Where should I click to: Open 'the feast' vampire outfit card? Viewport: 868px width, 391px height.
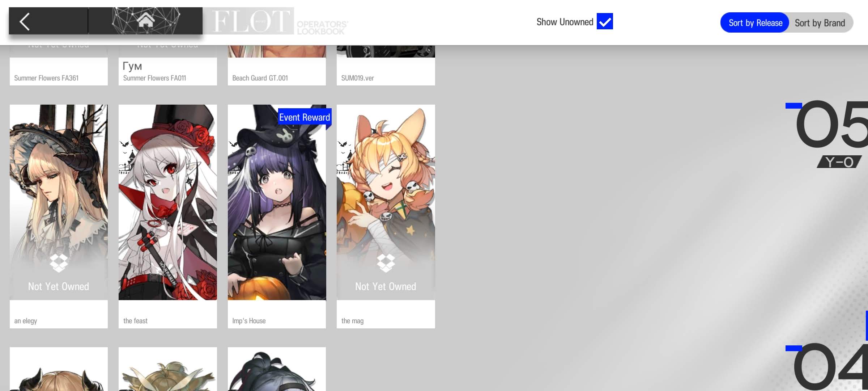168,216
